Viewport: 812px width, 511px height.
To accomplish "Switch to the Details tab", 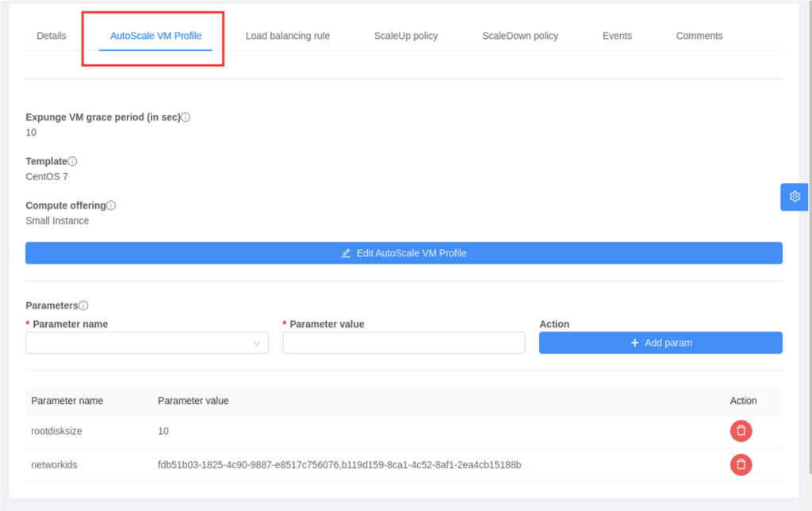I will point(51,35).
